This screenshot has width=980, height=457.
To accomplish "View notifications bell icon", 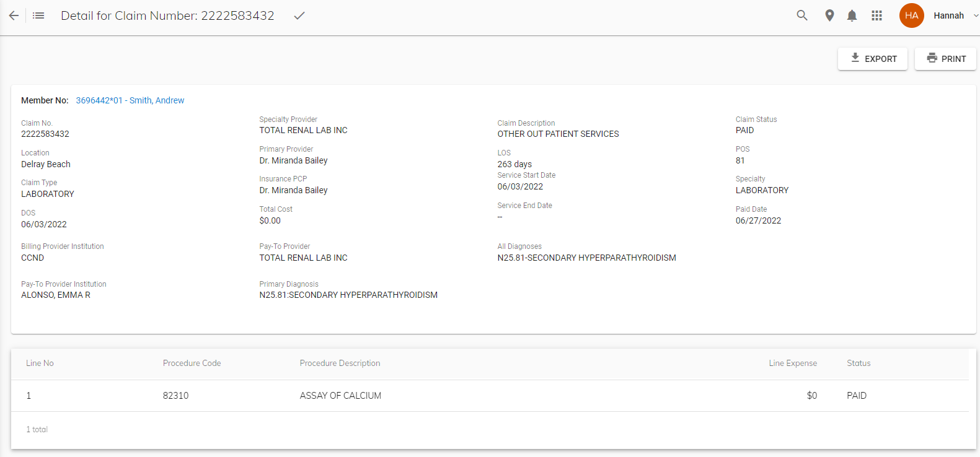I will 852,15.
